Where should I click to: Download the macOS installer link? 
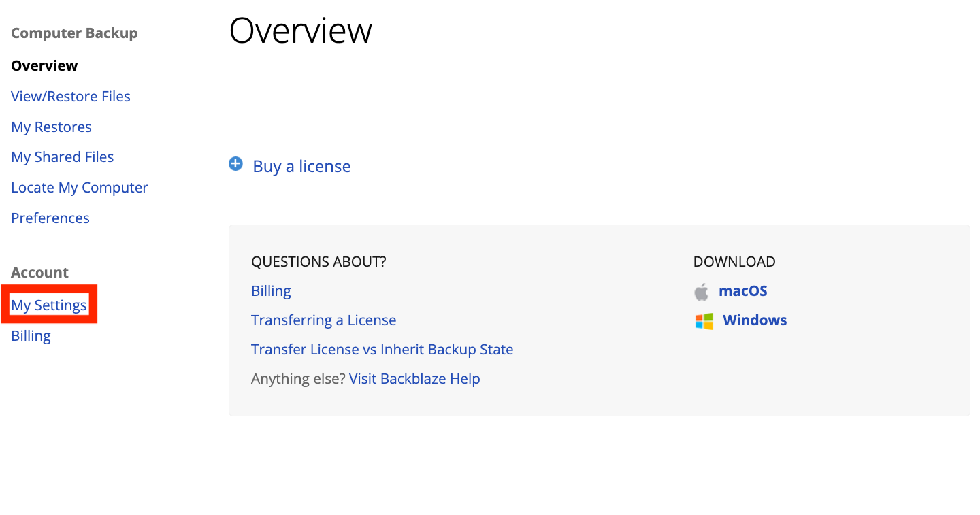(743, 291)
